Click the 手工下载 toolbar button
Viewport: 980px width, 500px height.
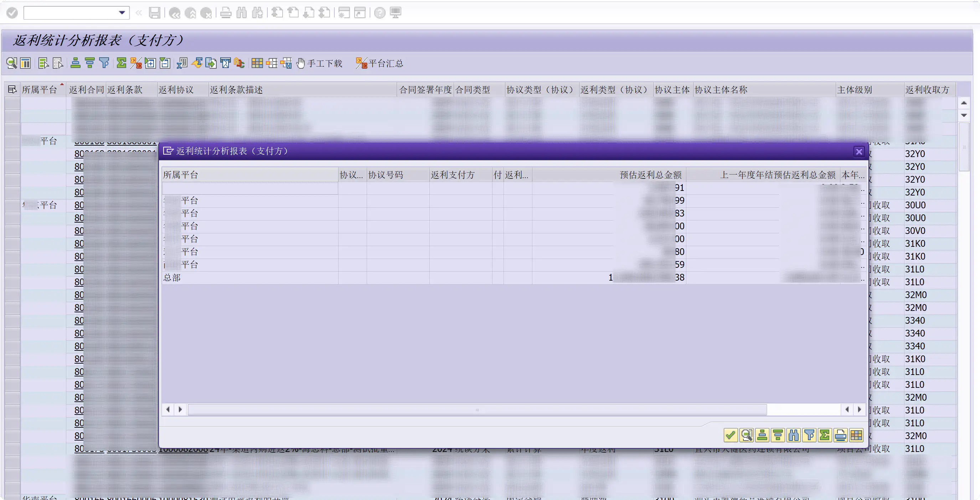321,63
